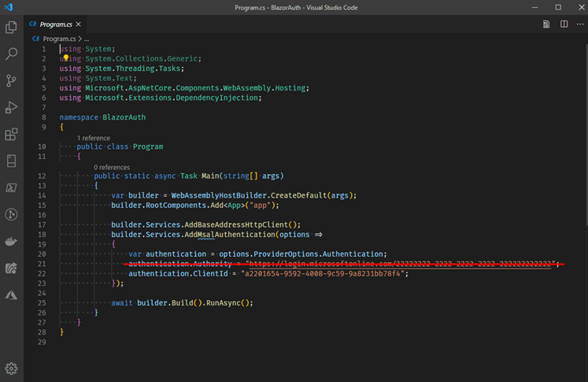588x382 pixels.
Task: Click the 'namespace BlazorAuth' text
Action: tap(102, 117)
